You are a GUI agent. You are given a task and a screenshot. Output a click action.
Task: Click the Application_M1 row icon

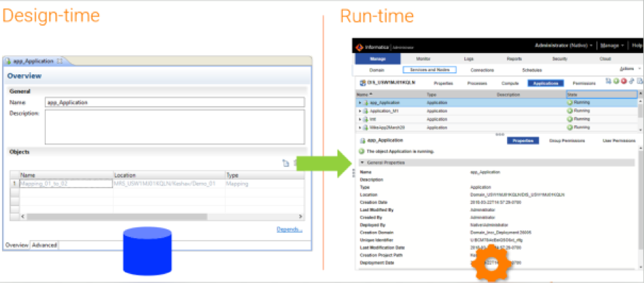(366, 111)
